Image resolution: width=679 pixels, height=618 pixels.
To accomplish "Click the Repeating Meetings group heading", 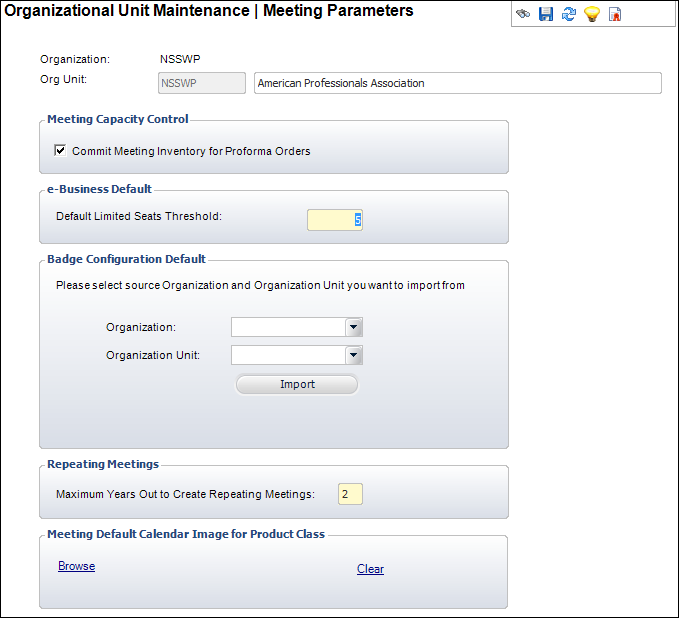I will click(103, 464).
